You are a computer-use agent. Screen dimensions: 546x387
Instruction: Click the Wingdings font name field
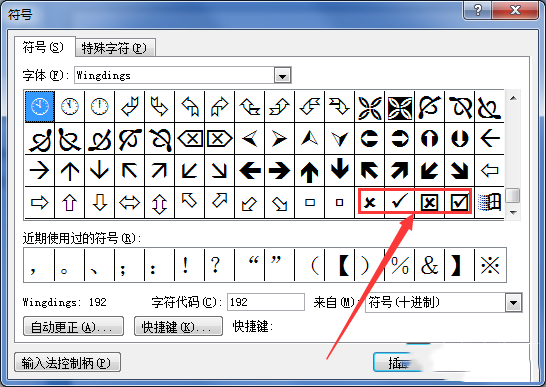coord(174,75)
